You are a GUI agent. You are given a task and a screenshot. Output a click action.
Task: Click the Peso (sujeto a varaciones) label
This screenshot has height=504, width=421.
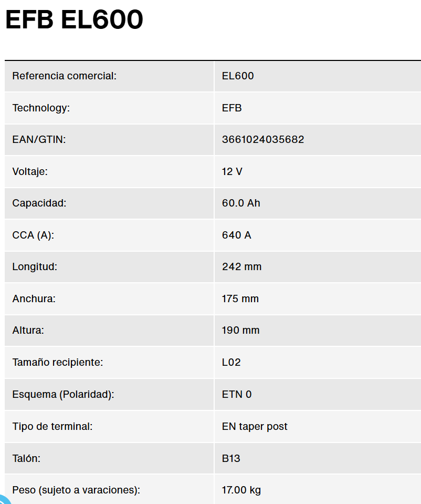click(x=76, y=490)
